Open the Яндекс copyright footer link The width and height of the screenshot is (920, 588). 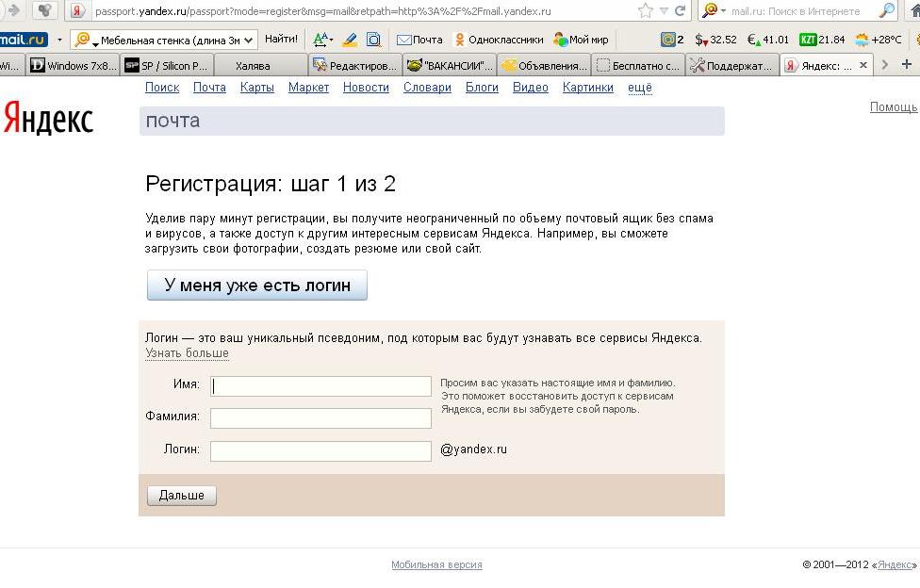pyautogui.click(x=895, y=564)
